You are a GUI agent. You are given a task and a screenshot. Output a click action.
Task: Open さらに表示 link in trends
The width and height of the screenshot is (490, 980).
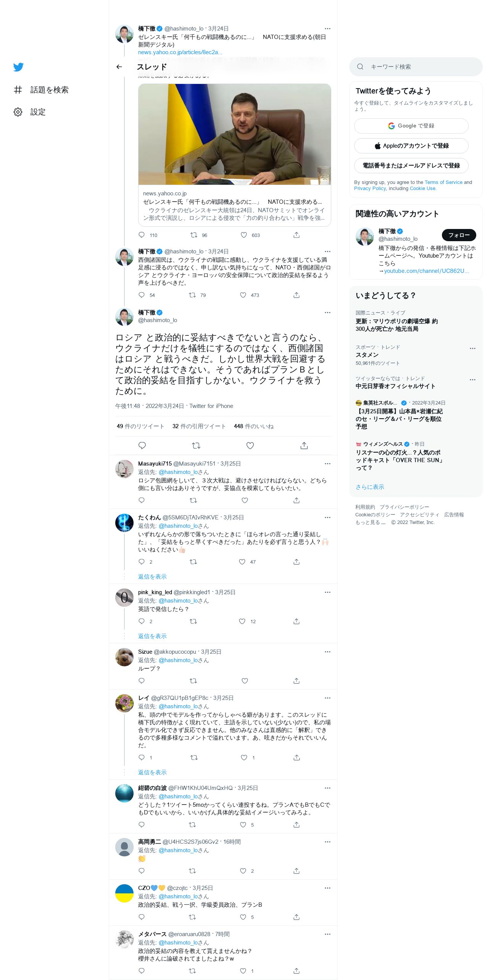[370, 487]
